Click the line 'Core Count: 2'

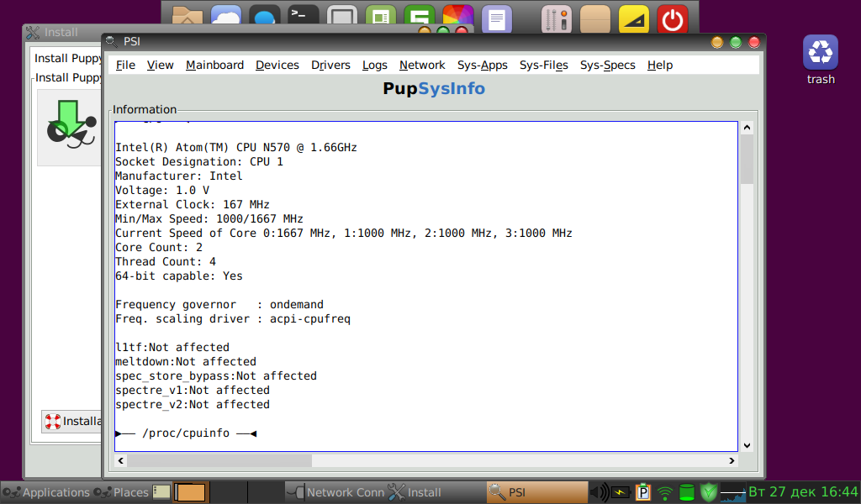click(x=159, y=247)
